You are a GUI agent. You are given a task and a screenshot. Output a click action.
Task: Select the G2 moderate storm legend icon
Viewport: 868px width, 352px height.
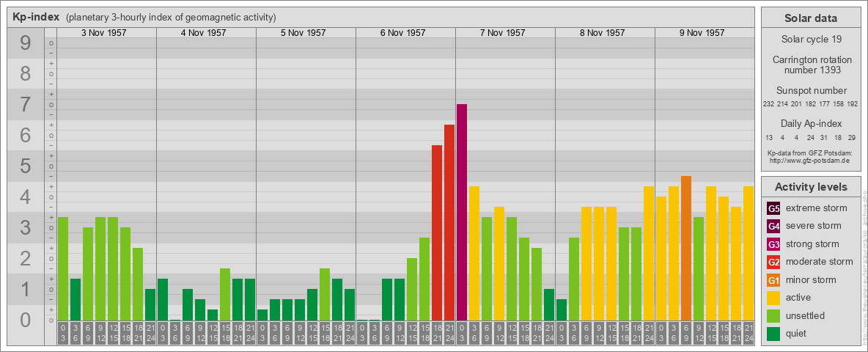773,262
